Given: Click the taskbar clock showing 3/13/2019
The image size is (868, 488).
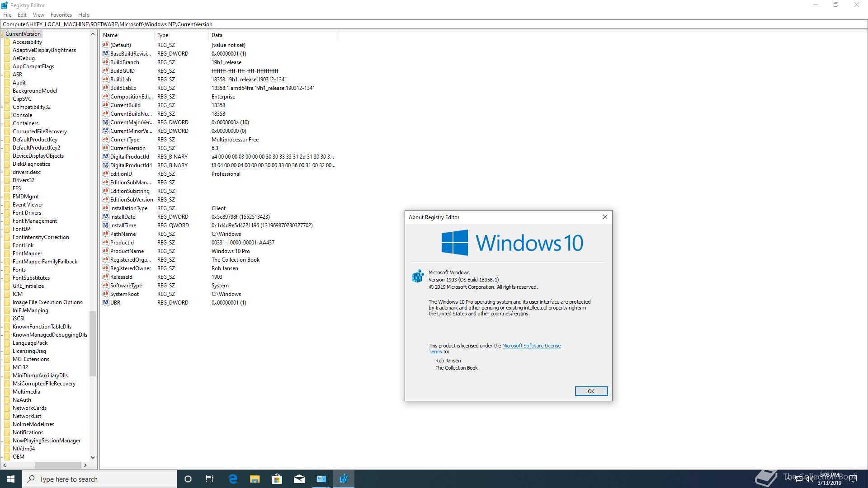Looking at the screenshot, I should [x=829, y=479].
